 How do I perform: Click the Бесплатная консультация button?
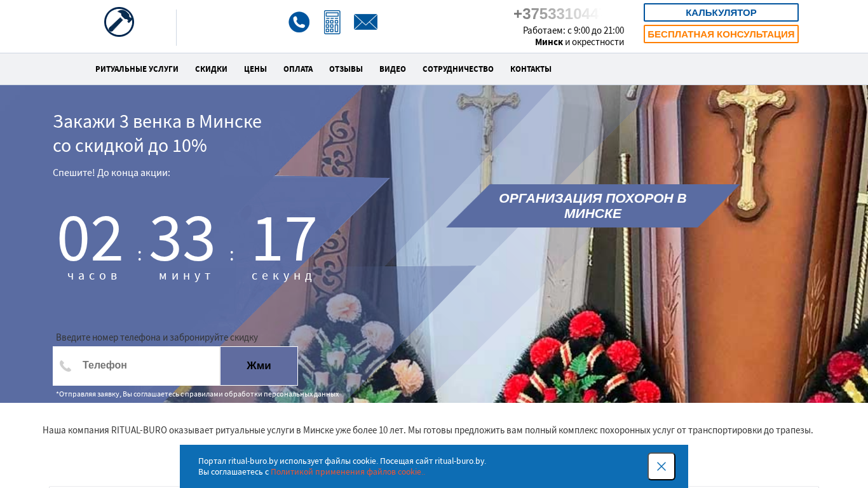(721, 34)
